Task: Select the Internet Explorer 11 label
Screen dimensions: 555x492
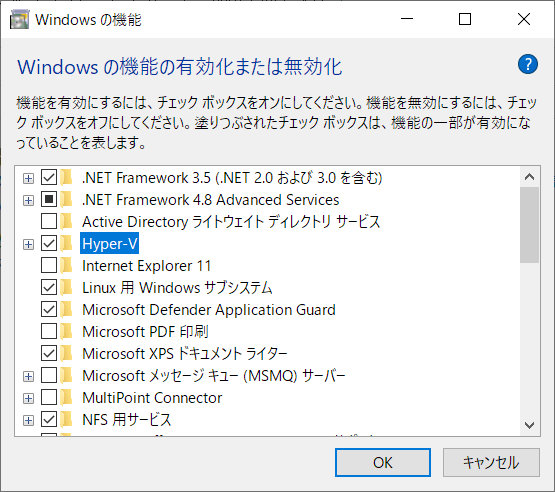Action: point(147,265)
